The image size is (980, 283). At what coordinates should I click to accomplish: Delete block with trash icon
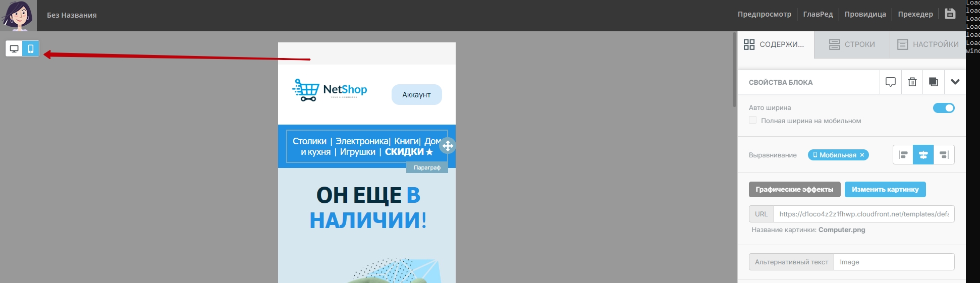(x=912, y=82)
